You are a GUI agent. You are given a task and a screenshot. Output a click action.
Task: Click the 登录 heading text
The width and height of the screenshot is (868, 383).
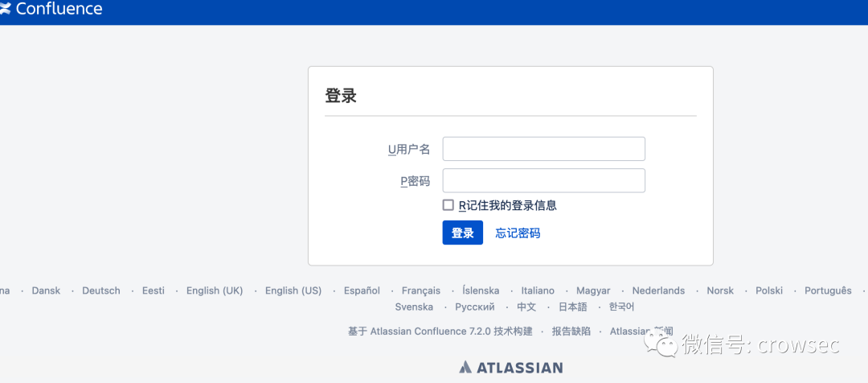pyautogui.click(x=341, y=95)
